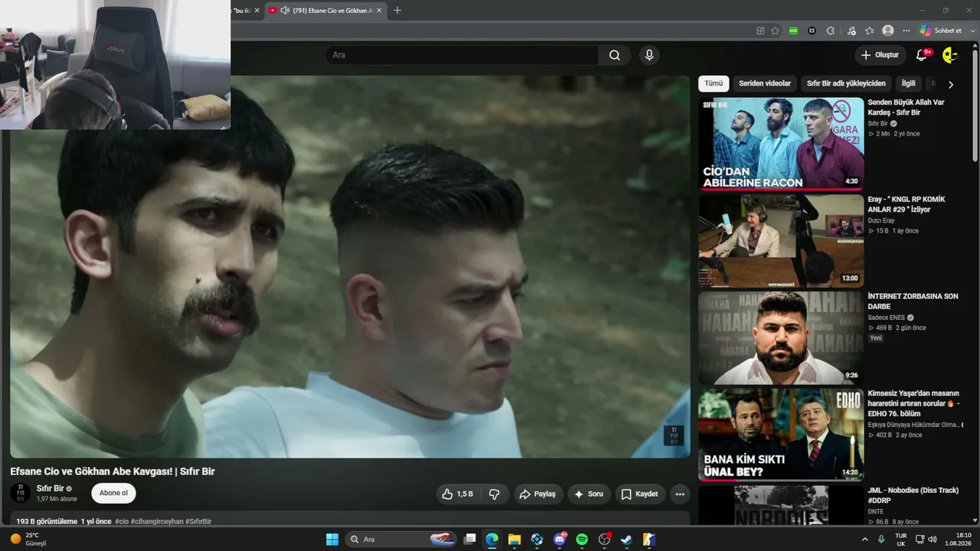This screenshot has width=980, height=551.
Task: Open the browser favorites list icon
Action: pos(870,31)
